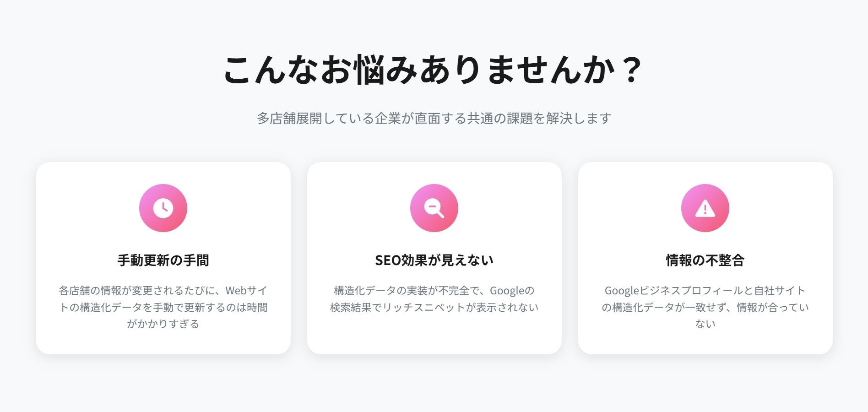Click the pink clock icon
Screen dimensions: 868x412
pos(163,208)
